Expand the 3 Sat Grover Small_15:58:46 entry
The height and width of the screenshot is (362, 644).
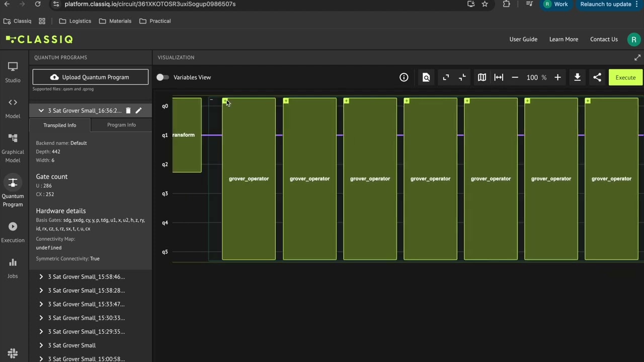click(x=41, y=277)
